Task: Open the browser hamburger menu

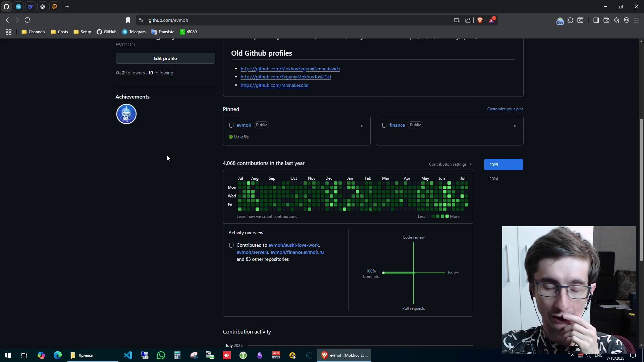Action: coord(637,20)
